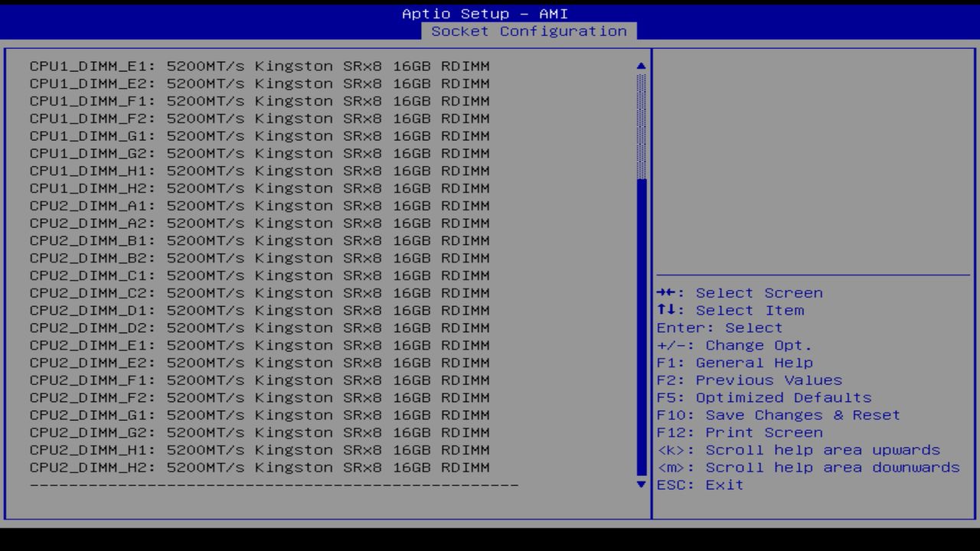Select the CPU1_DIMM_F2 memory entry

coord(259,118)
